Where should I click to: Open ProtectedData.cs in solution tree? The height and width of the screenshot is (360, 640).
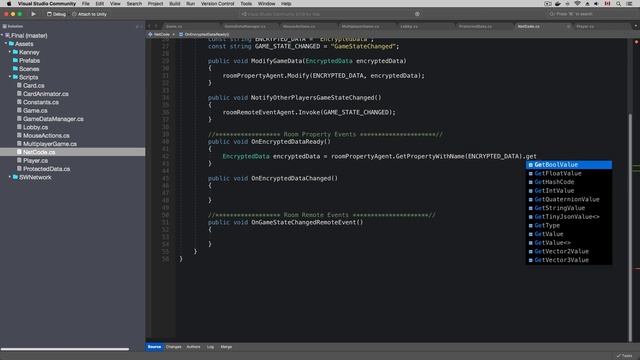click(46, 169)
